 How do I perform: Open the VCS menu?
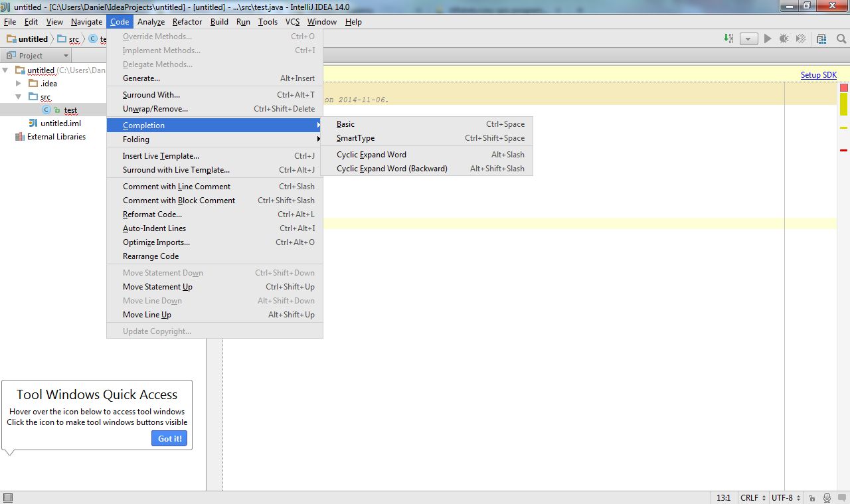(292, 22)
